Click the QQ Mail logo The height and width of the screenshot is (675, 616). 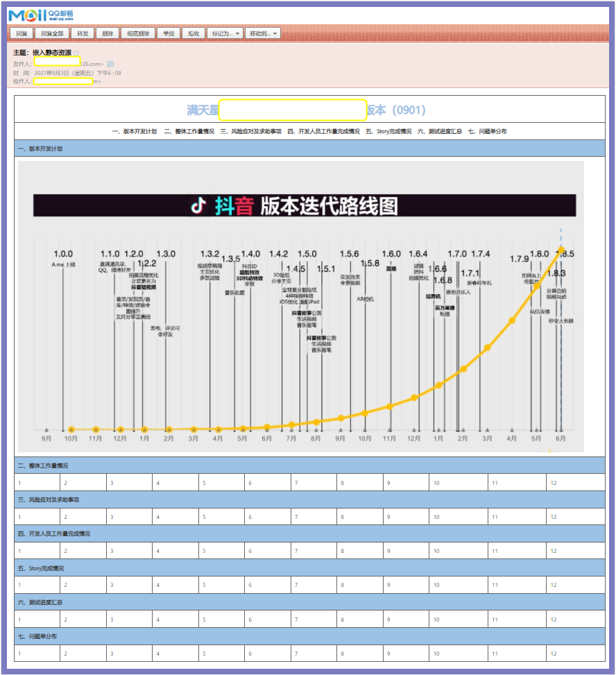(x=40, y=15)
